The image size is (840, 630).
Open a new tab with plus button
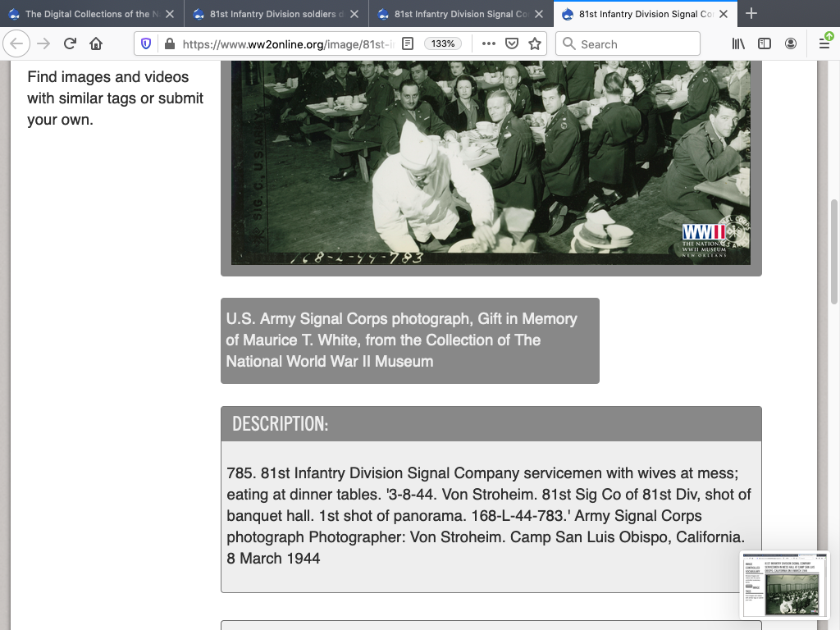(751, 14)
